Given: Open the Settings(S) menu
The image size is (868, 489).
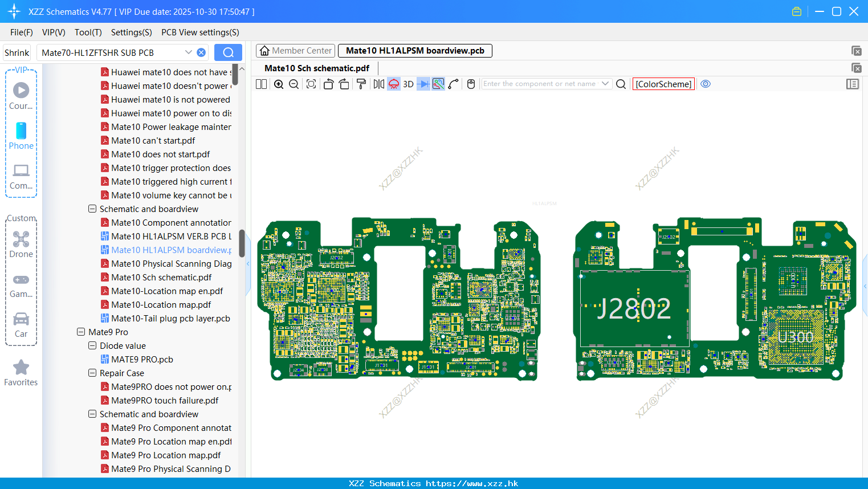Looking at the screenshot, I should pyautogui.click(x=132, y=32).
